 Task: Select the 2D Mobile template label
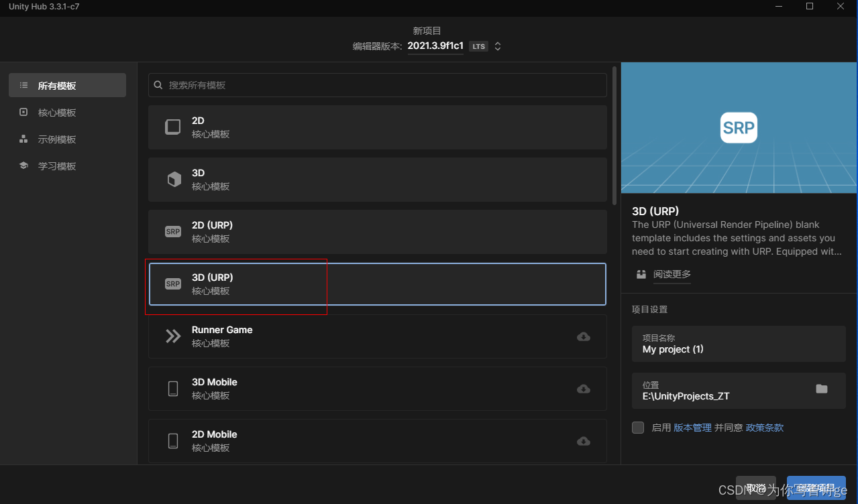click(x=215, y=434)
